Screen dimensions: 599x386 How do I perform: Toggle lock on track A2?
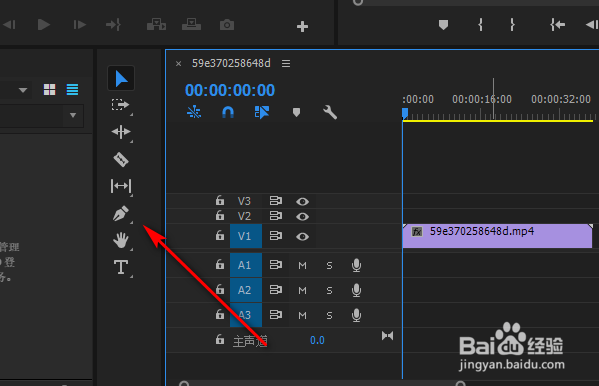220,290
